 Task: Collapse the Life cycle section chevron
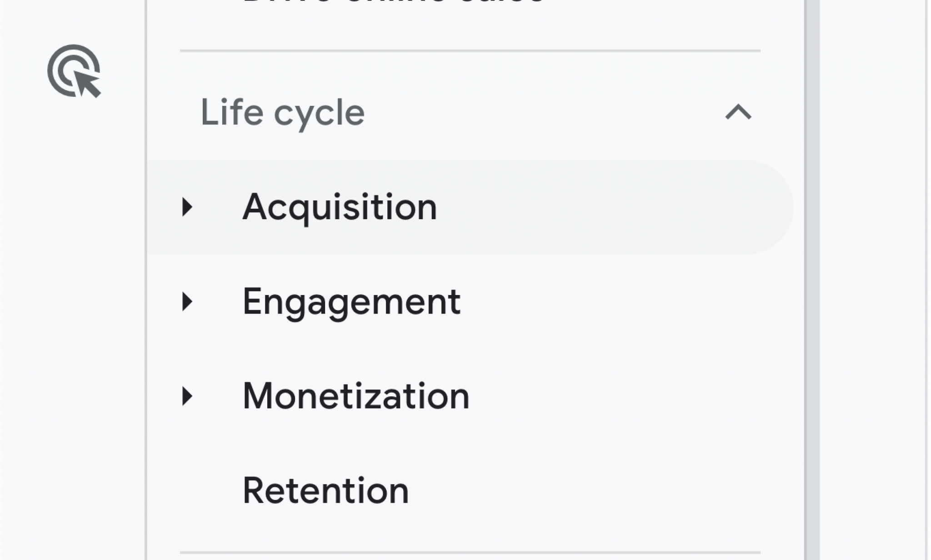(738, 112)
